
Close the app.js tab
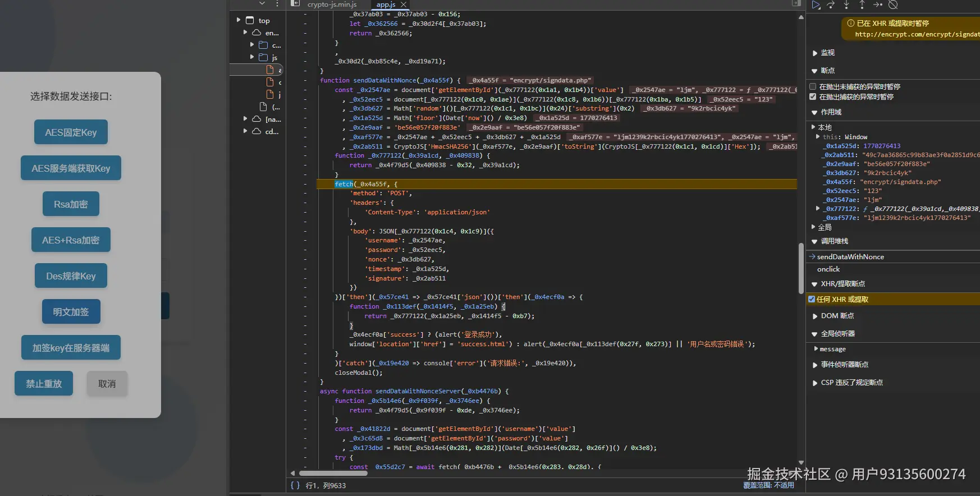(x=404, y=4)
